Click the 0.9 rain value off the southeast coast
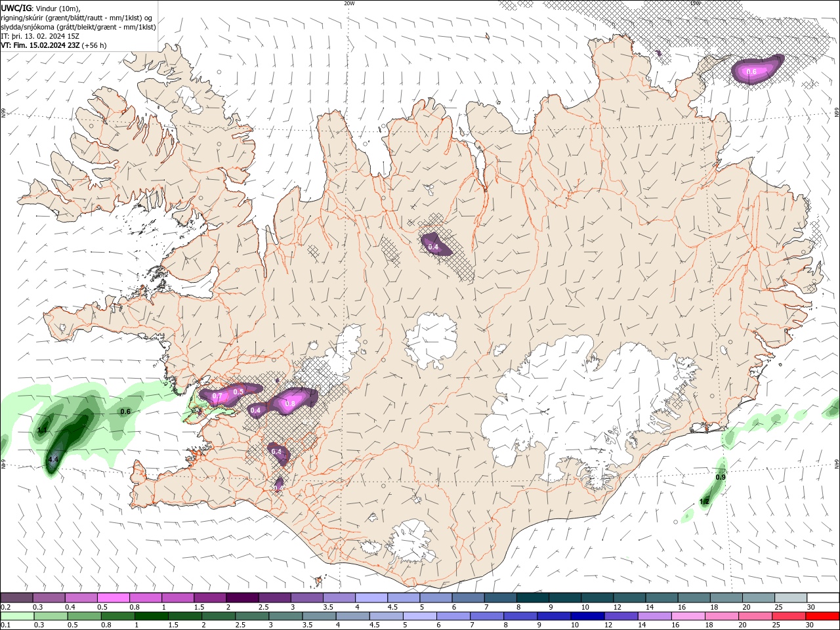 coord(721,477)
